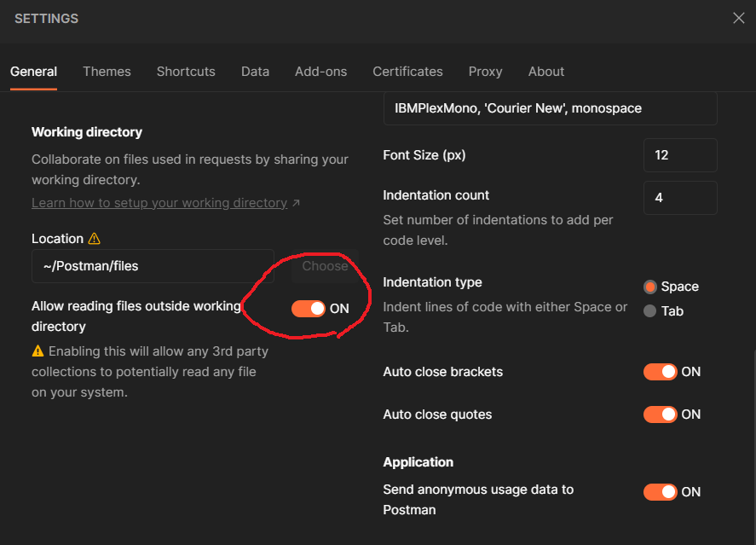Screen dimensions: 756x545
Task: Click the warning icon next to Location
Action: coord(94,239)
